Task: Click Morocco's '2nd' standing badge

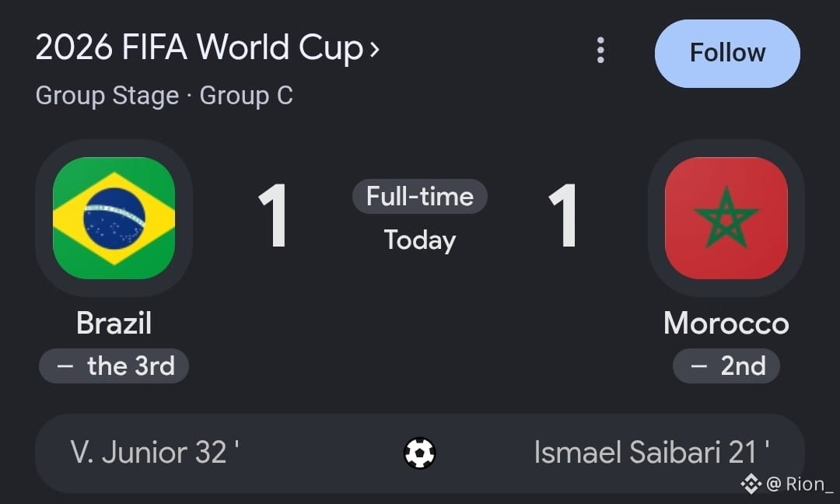Action: 726,366
